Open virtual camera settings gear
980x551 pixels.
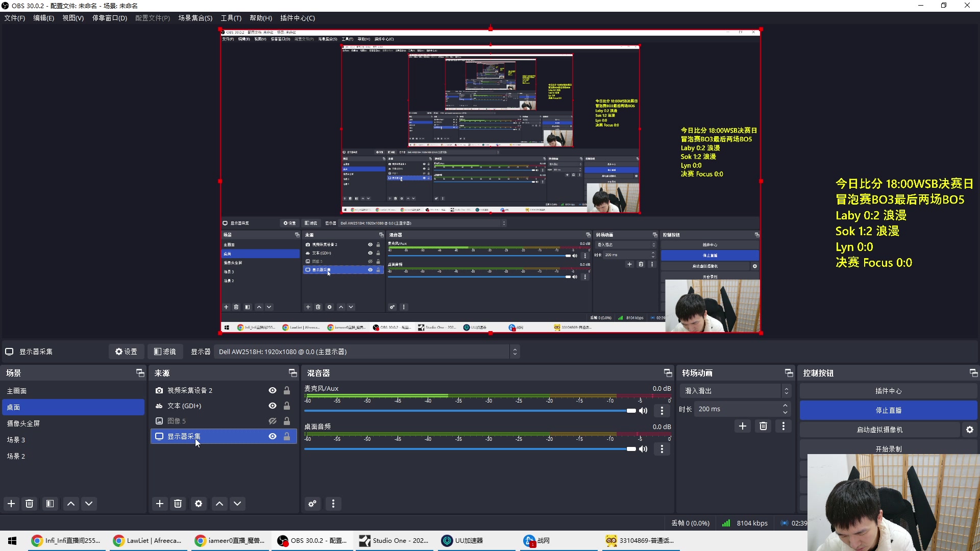970,430
